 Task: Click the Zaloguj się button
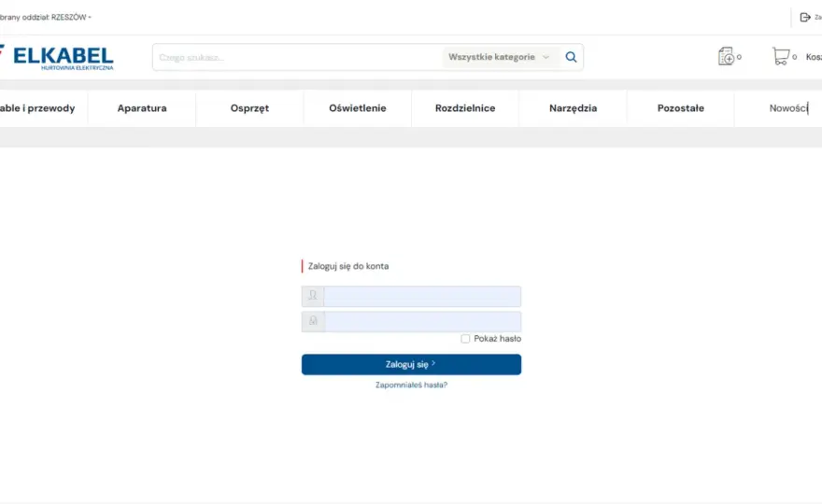[x=411, y=365]
